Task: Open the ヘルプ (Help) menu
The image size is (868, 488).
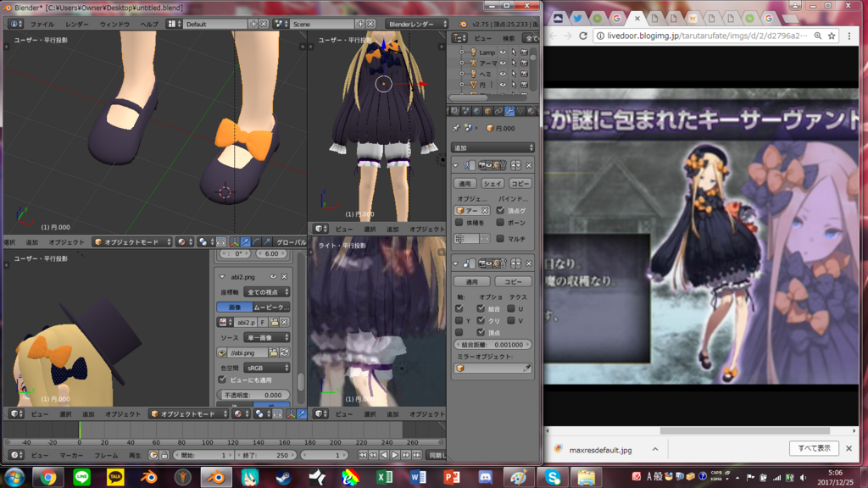Action: 149,25
